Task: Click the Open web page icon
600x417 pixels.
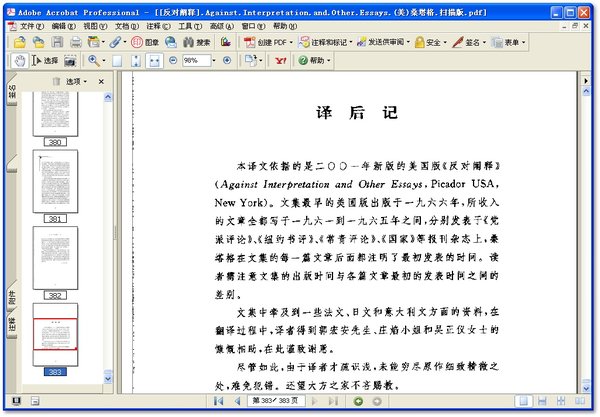Action: pos(38,42)
